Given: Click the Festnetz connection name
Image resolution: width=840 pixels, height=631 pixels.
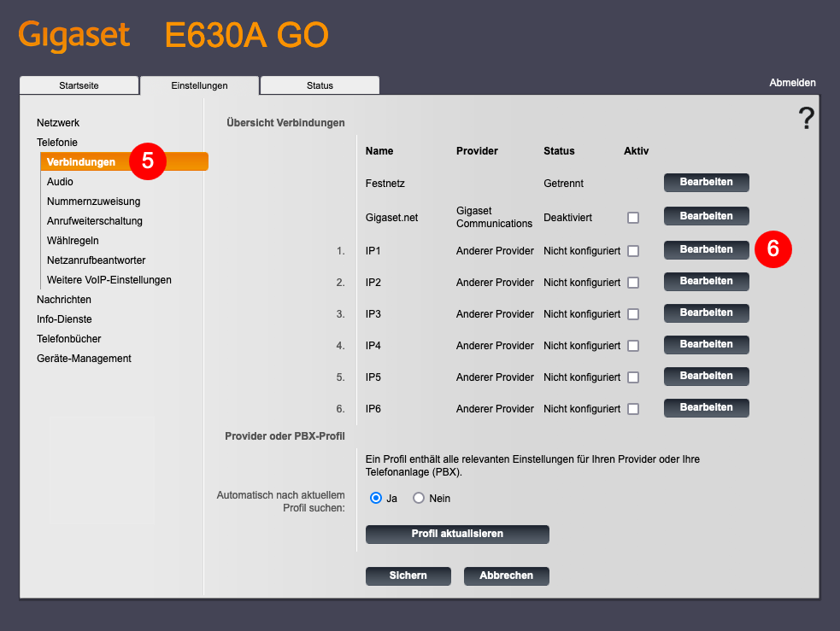Looking at the screenshot, I should [385, 184].
